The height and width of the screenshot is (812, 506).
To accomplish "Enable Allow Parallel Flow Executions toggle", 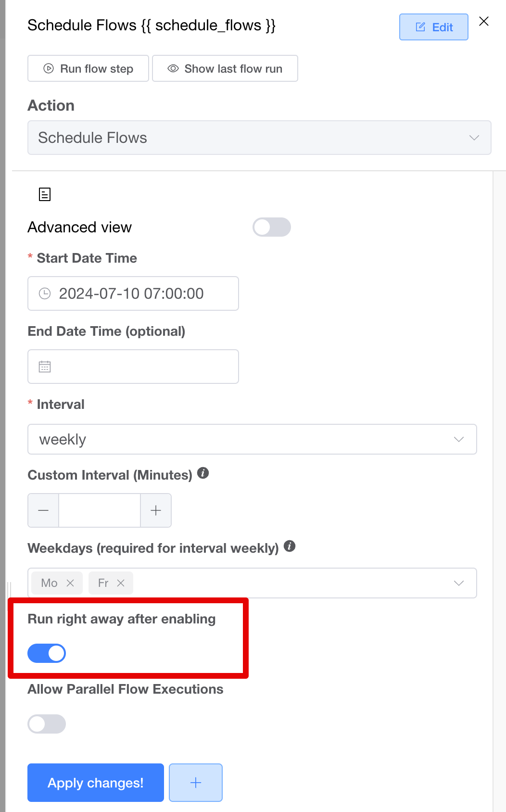I will pos(47,724).
